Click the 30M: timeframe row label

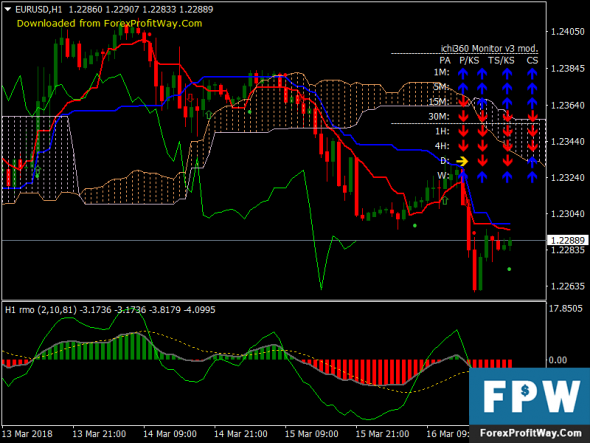[439, 117]
